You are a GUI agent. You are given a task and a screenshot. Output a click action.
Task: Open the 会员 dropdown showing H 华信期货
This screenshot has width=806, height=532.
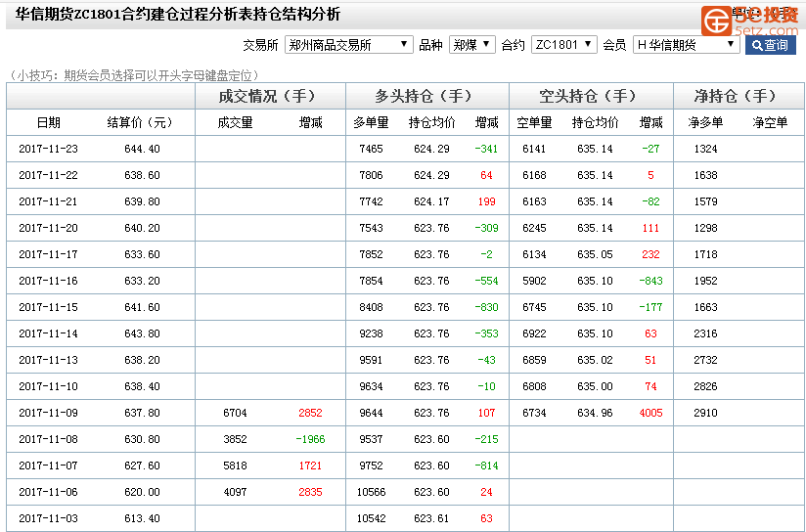687,45
